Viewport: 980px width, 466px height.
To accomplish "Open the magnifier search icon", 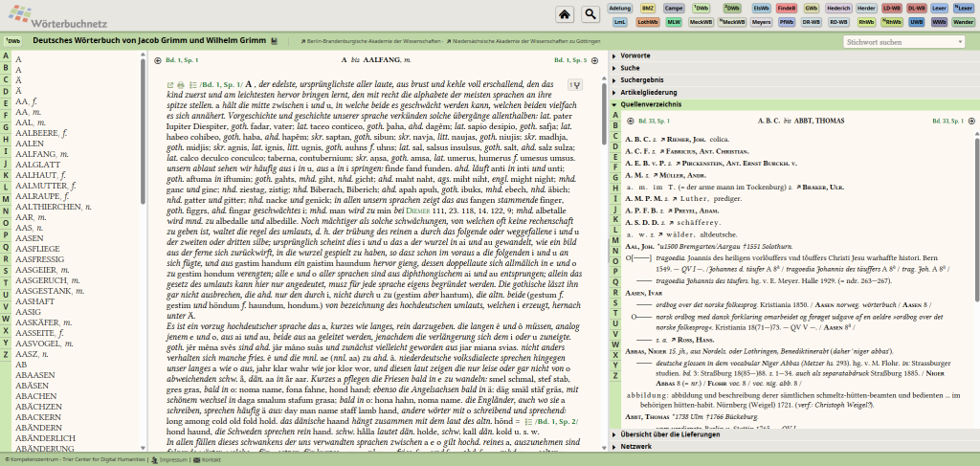I will pos(590,13).
